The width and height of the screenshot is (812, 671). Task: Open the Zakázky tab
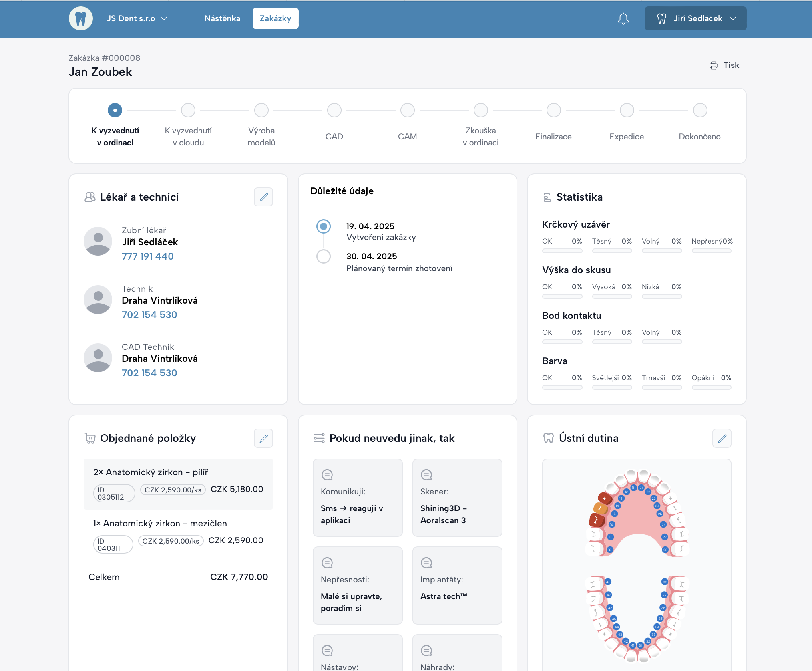point(275,18)
